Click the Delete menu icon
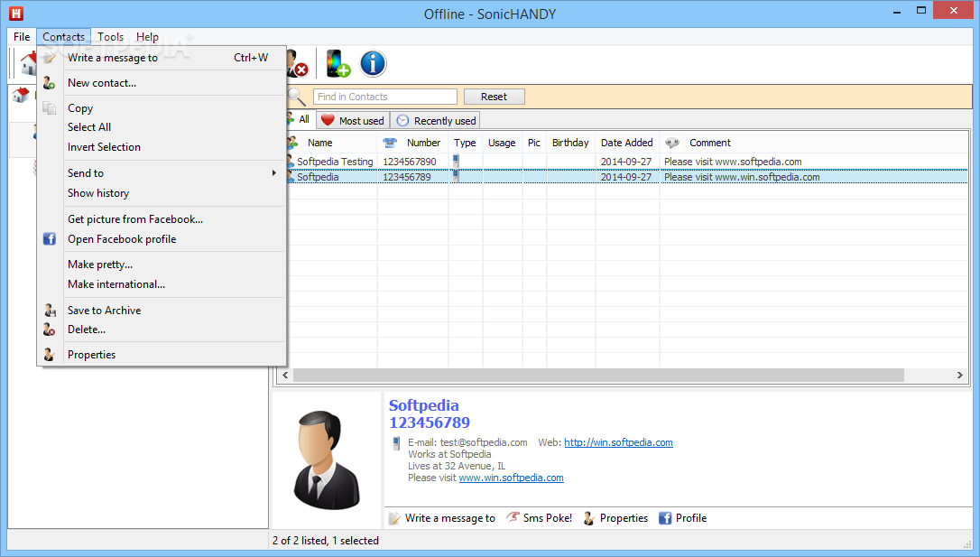 coord(50,330)
